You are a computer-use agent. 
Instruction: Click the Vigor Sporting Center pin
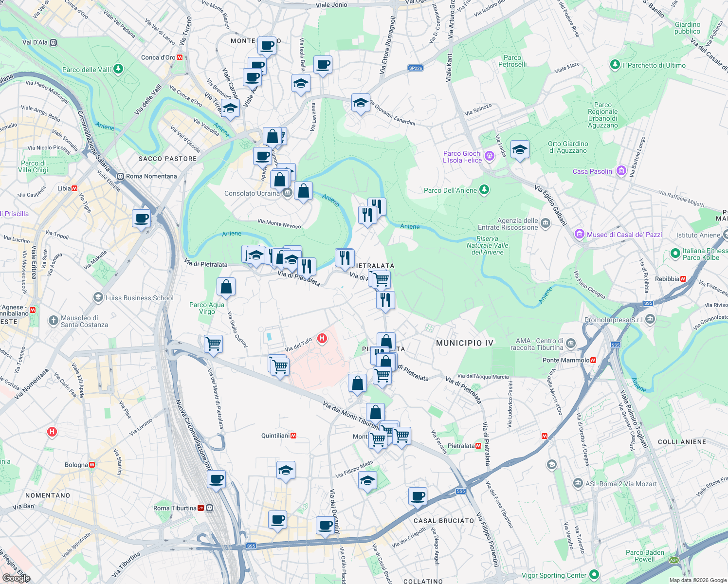[594, 575]
